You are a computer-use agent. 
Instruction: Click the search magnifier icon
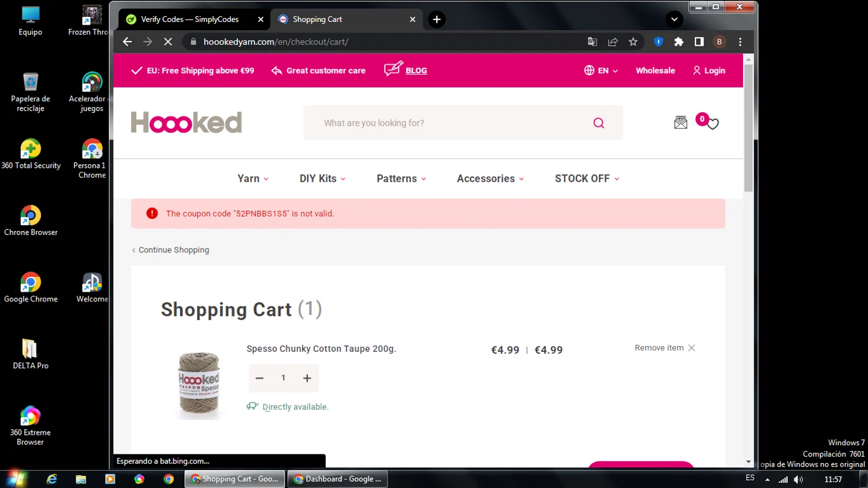tap(599, 123)
